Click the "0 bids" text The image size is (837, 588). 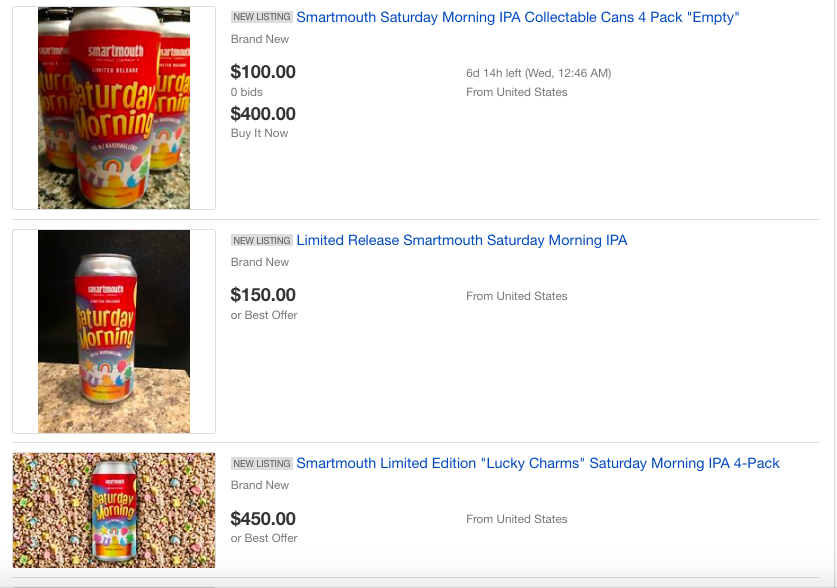247,92
